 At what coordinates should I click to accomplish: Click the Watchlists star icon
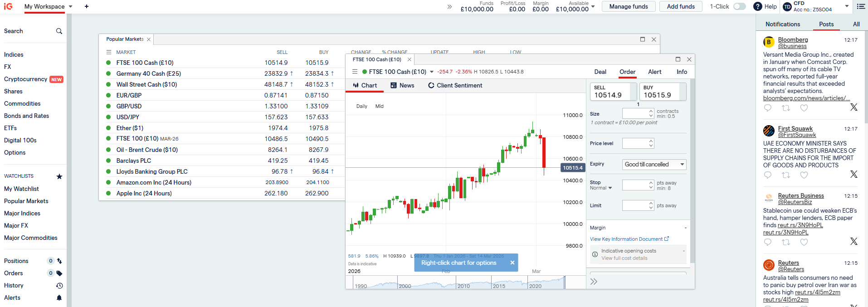59,176
